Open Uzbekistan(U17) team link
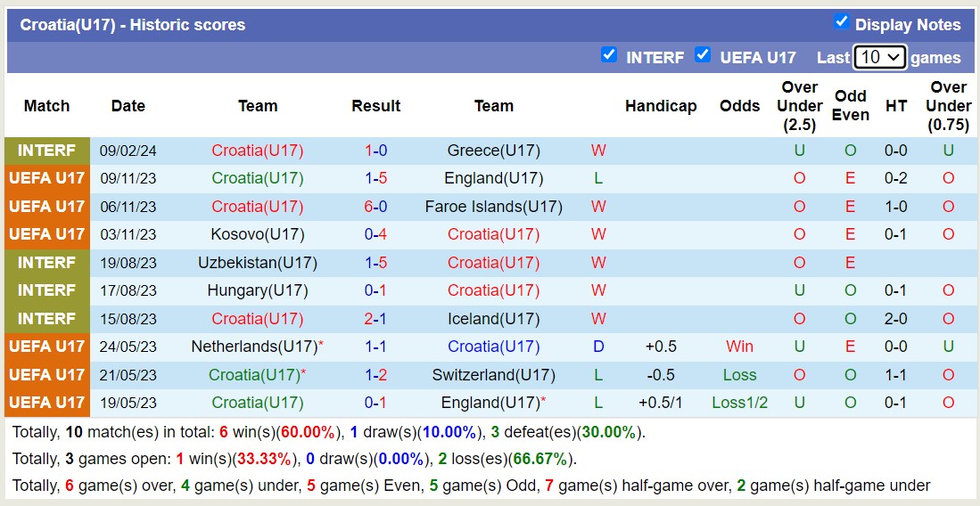This screenshot has width=980, height=506. coord(258,263)
